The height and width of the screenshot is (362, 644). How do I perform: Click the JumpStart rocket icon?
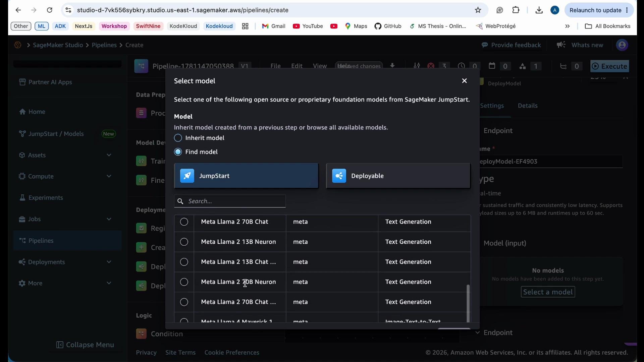(x=187, y=176)
